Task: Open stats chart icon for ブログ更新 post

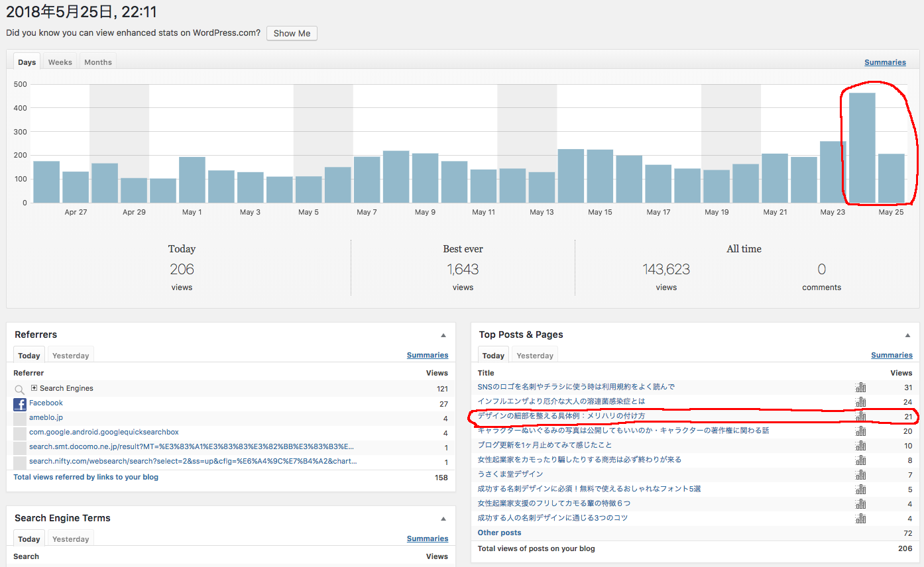Action: [x=861, y=445]
